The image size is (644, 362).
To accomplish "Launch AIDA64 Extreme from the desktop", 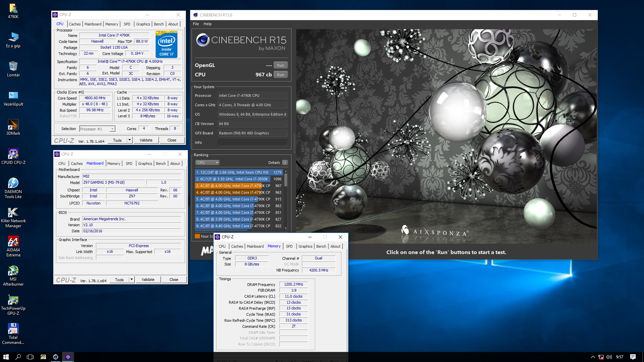I will pyautogui.click(x=13, y=247).
